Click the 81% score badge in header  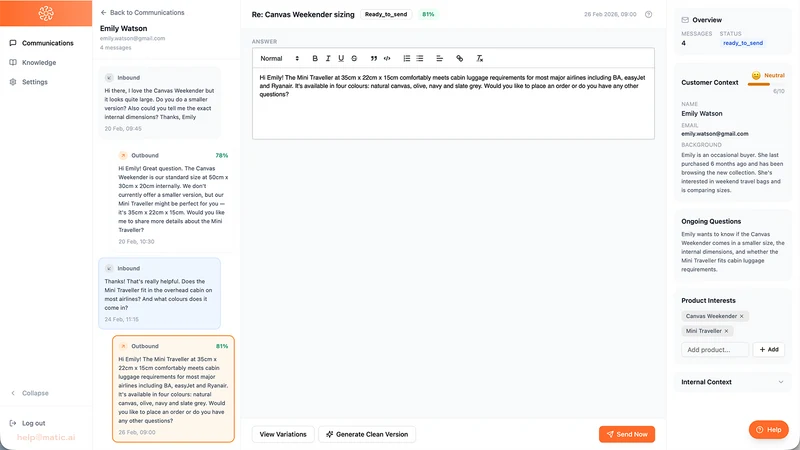[x=428, y=14]
